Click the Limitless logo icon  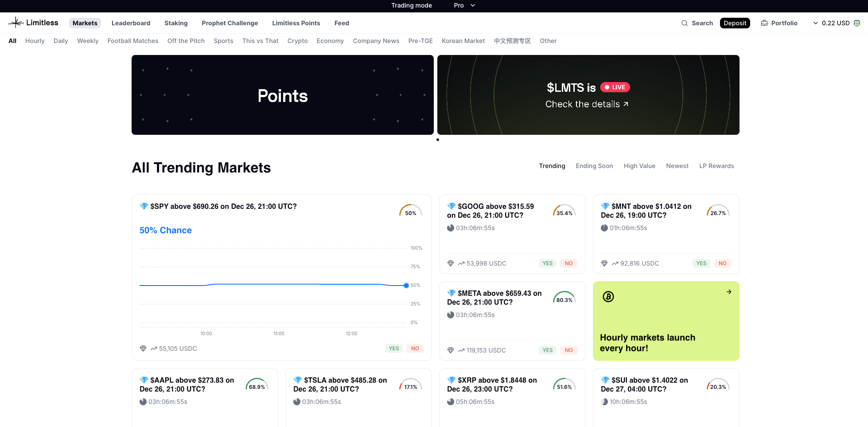pyautogui.click(x=16, y=23)
